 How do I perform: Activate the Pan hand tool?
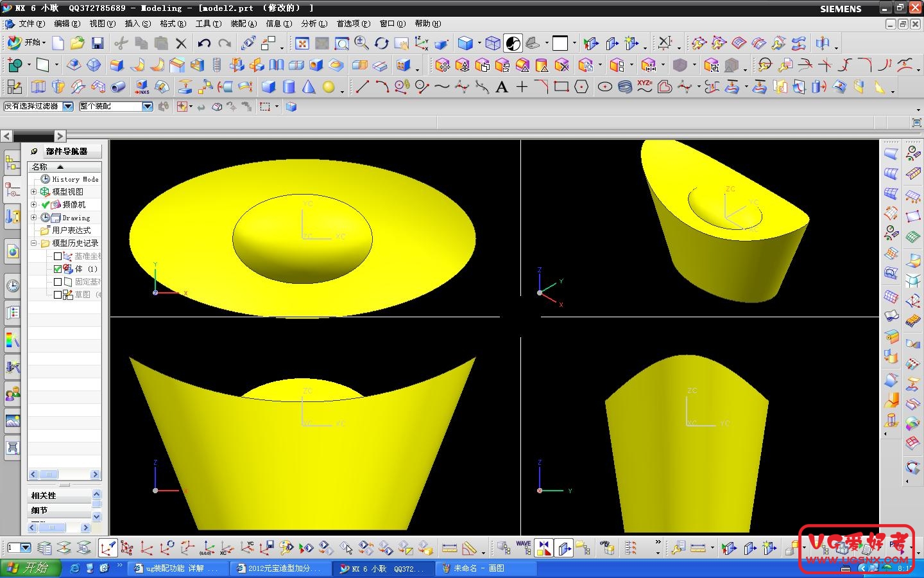tap(402, 43)
